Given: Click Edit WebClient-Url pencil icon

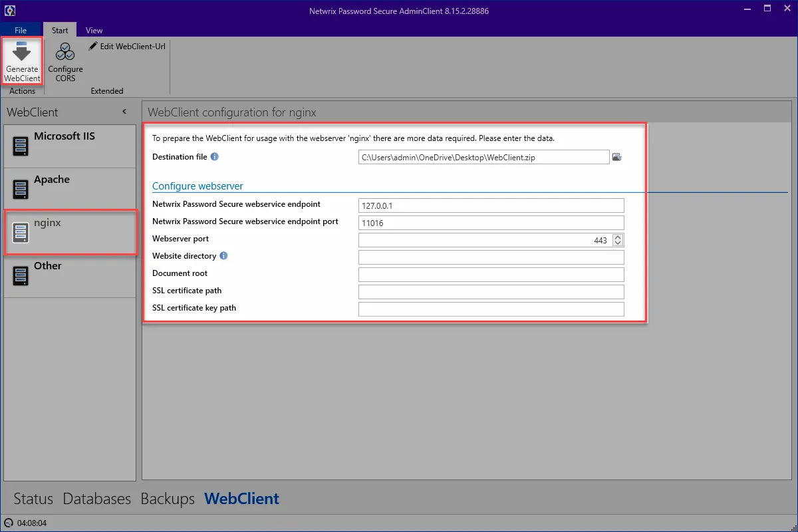Looking at the screenshot, I should pos(93,46).
